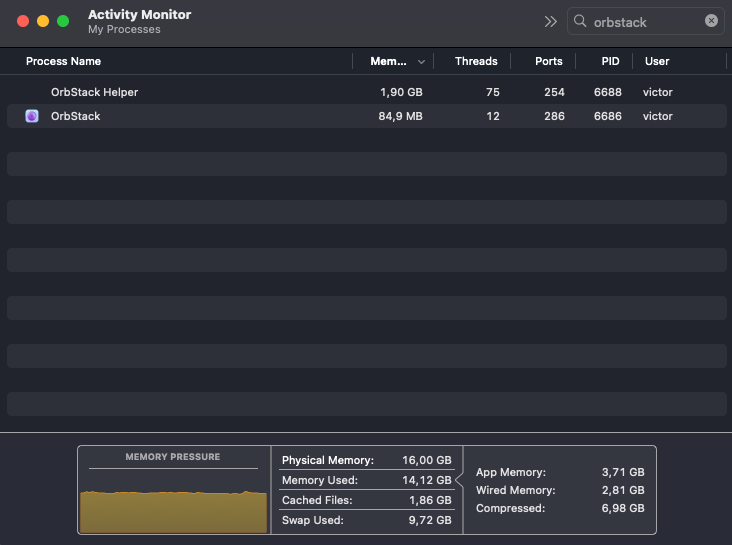Click the MEMORY PRESSURE heading
The image size is (732, 545).
(x=173, y=457)
